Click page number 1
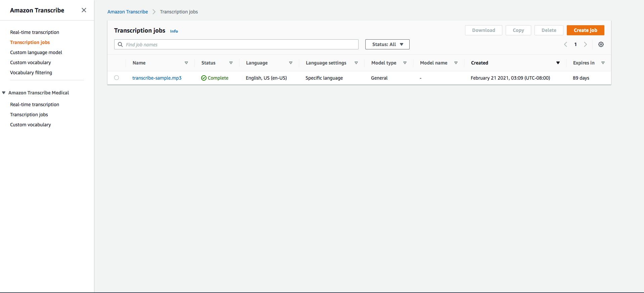 pyautogui.click(x=576, y=44)
